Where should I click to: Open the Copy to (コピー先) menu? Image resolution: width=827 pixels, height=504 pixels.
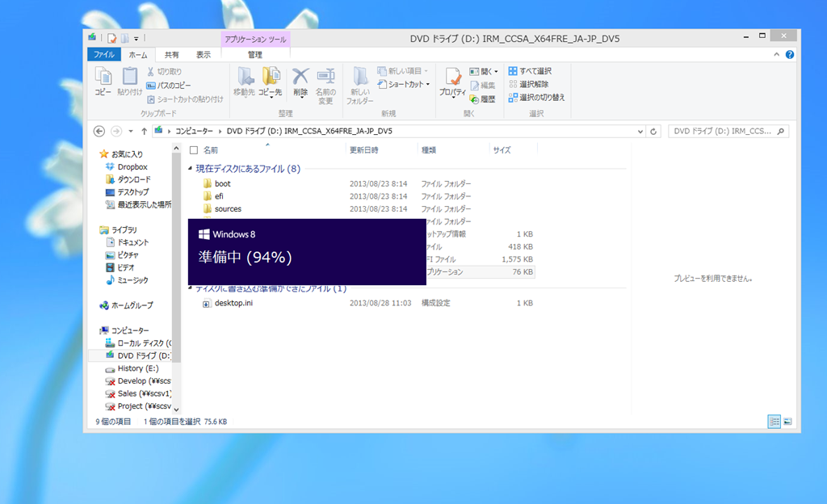point(270,82)
